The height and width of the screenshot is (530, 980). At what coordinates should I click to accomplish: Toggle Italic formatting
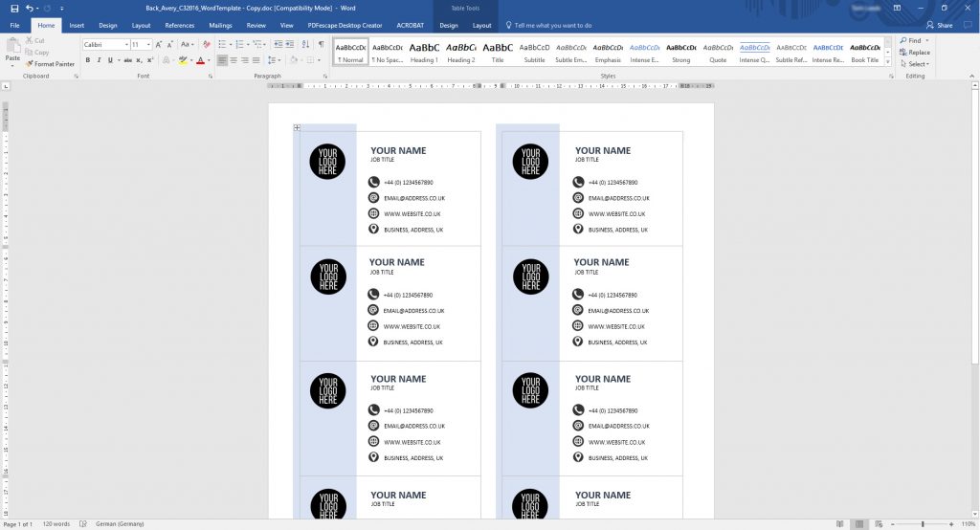coord(99,60)
